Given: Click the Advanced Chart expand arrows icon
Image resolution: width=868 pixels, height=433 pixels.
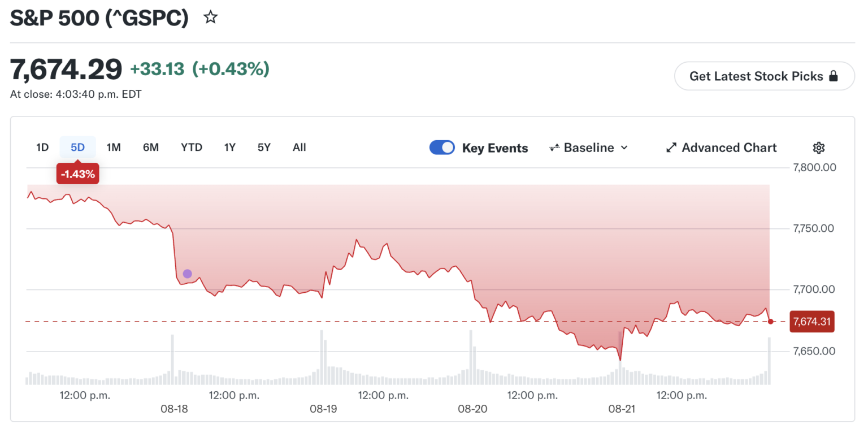Looking at the screenshot, I should 671,148.
